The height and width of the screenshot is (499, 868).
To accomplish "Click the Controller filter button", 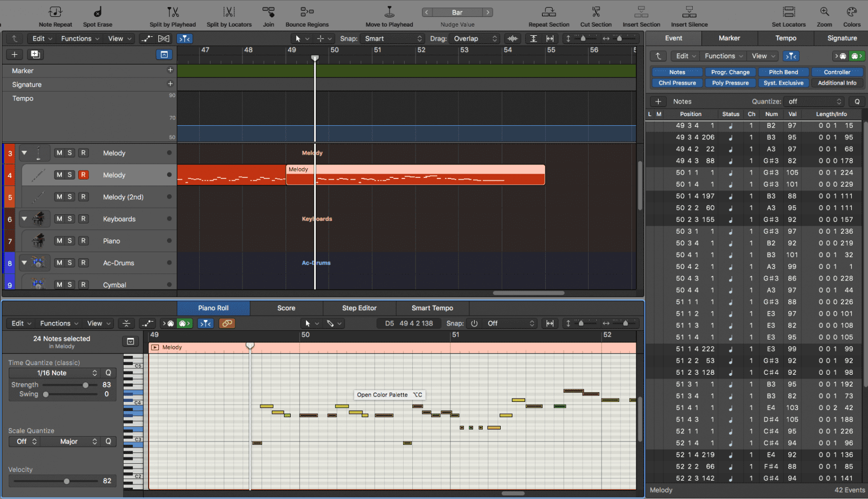I will 837,72.
